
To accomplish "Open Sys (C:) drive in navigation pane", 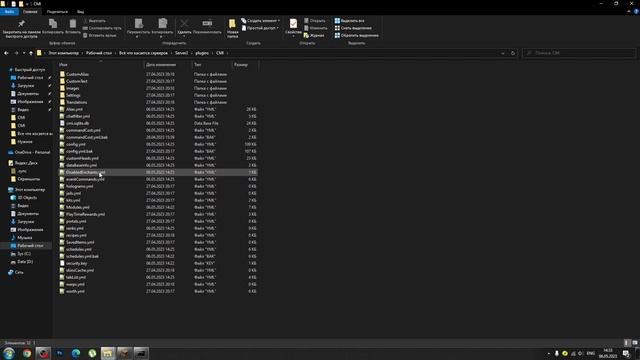I will click(24, 254).
